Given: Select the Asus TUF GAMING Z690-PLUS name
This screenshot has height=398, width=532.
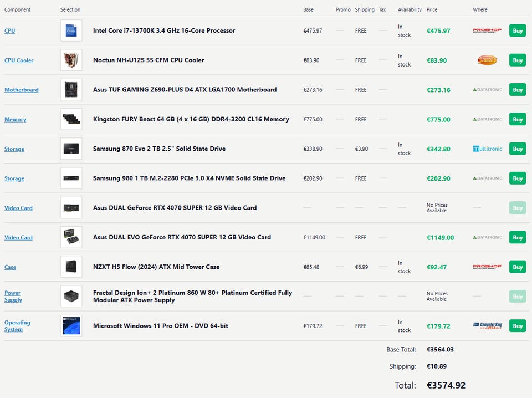Looking at the screenshot, I should point(185,90).
